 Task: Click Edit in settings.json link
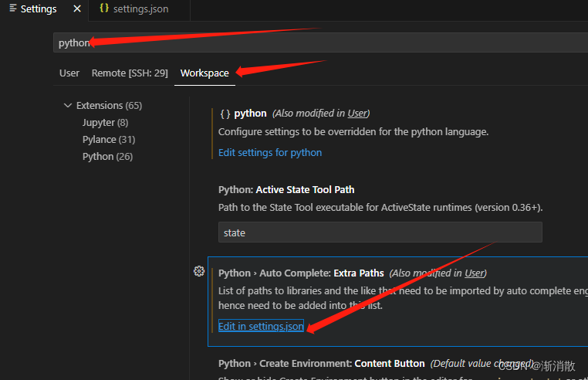click(261, 326)
